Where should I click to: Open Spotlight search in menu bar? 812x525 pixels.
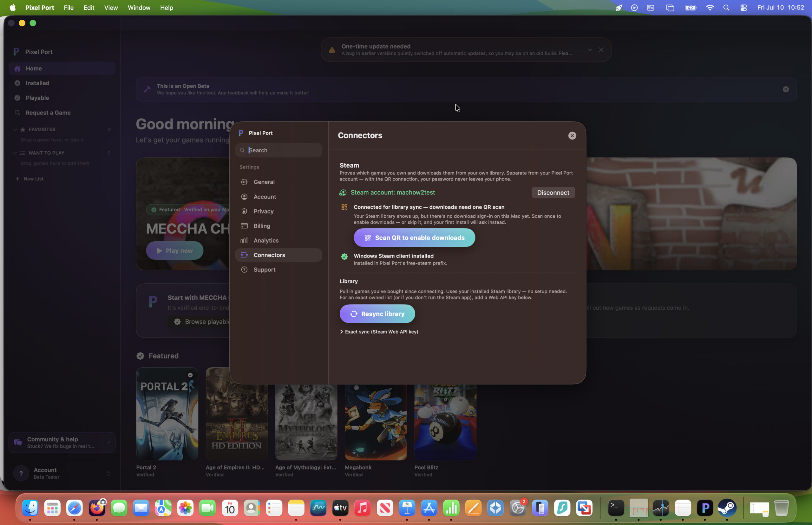[726, 8]
